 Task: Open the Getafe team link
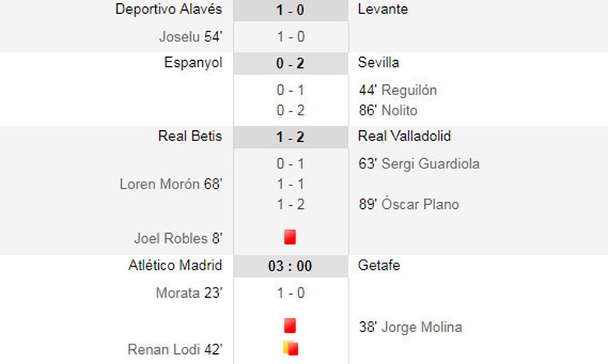(379, 266)
